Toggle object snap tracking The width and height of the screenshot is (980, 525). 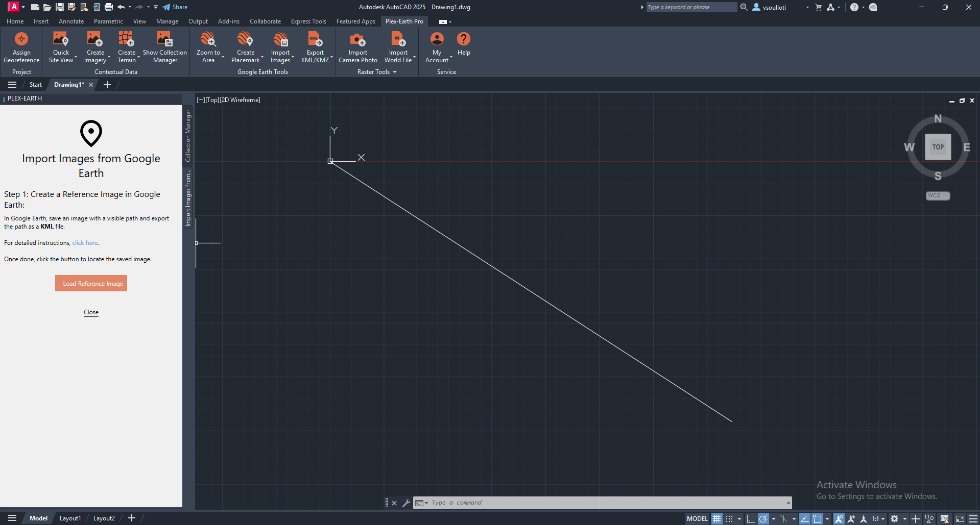(x=805, y=519)
